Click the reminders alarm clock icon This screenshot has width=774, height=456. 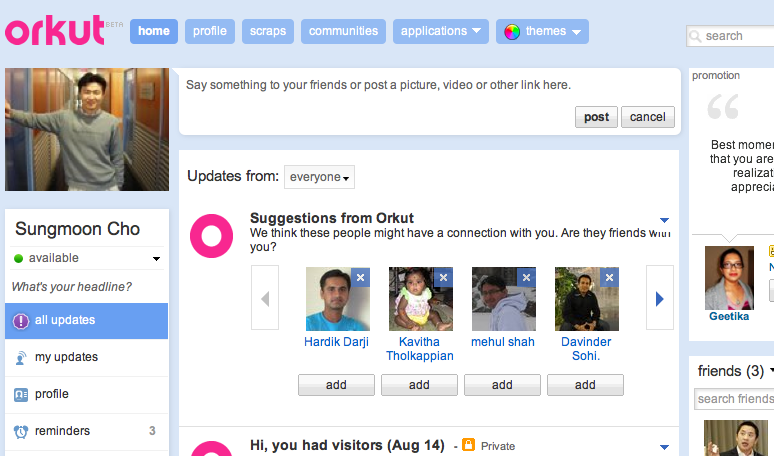click(x=21, y=432)
